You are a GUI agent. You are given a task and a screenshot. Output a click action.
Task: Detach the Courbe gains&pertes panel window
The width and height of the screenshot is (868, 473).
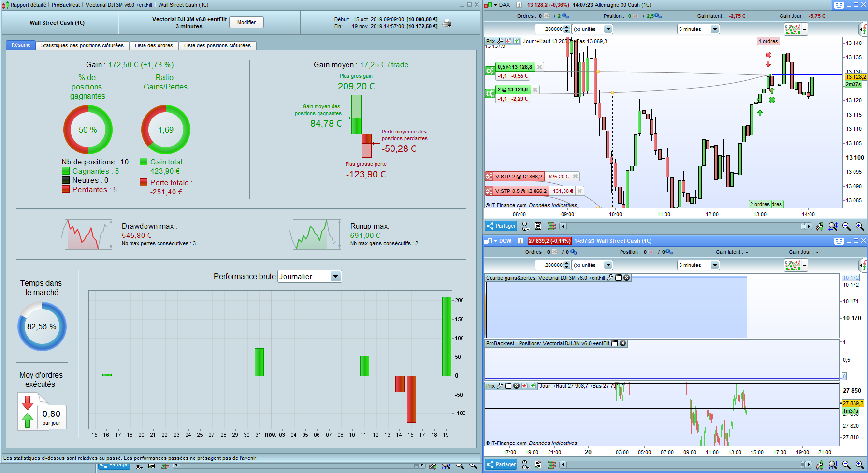tap(618, 278)
